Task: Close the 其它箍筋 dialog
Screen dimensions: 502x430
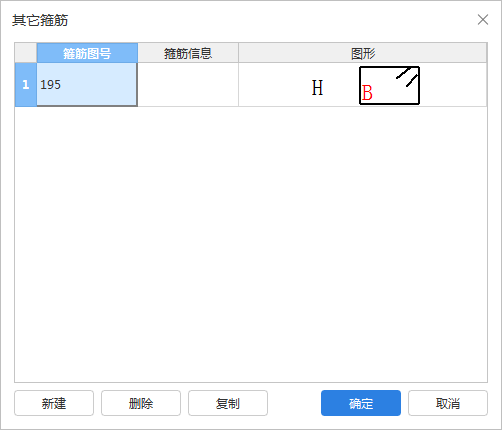Action: (x=483, y=20)
